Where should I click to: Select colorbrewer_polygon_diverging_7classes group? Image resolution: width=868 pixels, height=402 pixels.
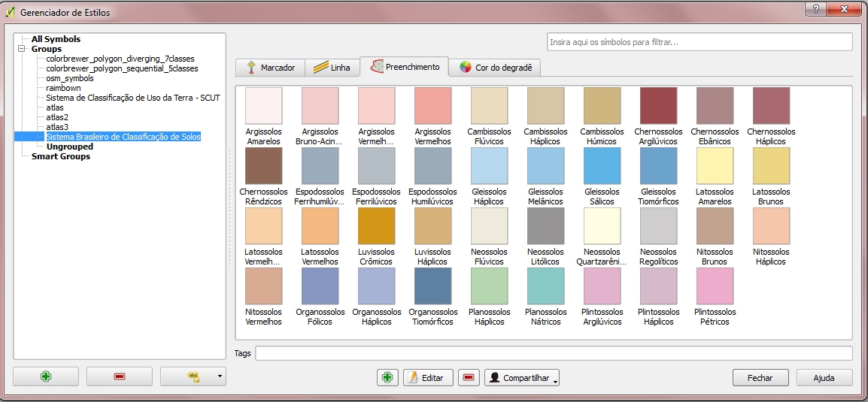pos(120,59)
